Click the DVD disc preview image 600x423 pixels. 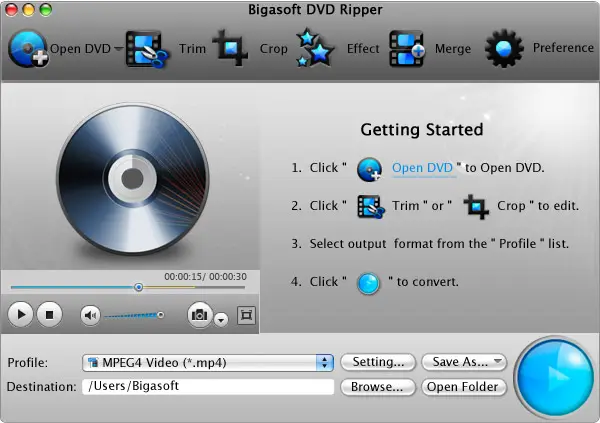133,179
